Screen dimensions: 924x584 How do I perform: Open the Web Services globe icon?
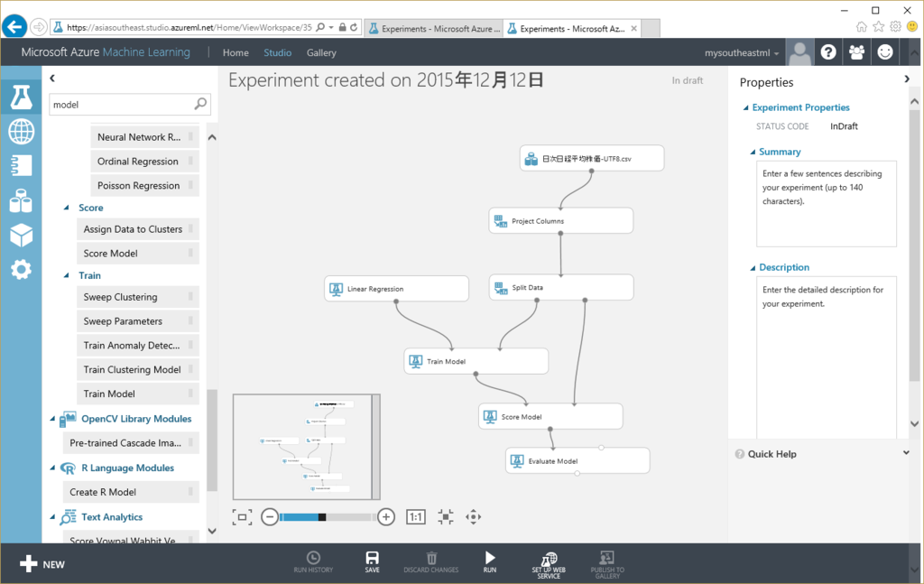click(x=22, y=132)
